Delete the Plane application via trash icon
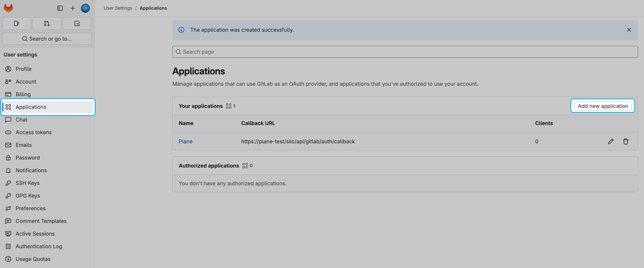This screenshot has width=644, height=268. [x=626, y=141]
